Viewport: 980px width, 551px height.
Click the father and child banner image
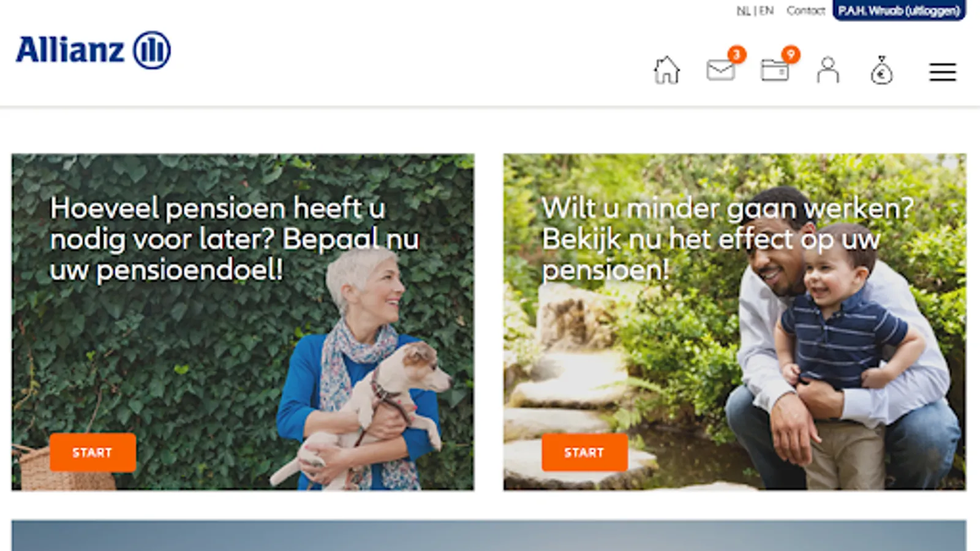[x=734, y=322]
